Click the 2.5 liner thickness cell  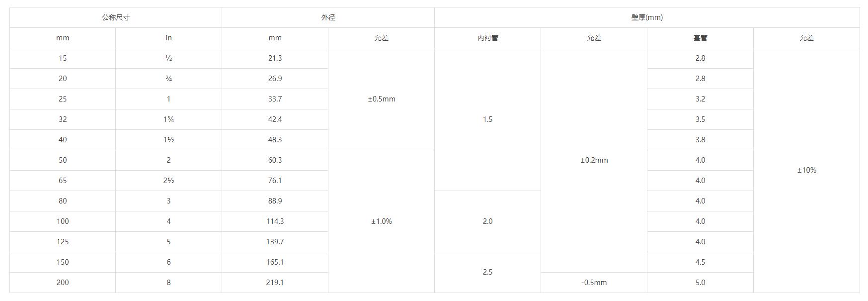point(487,272)
